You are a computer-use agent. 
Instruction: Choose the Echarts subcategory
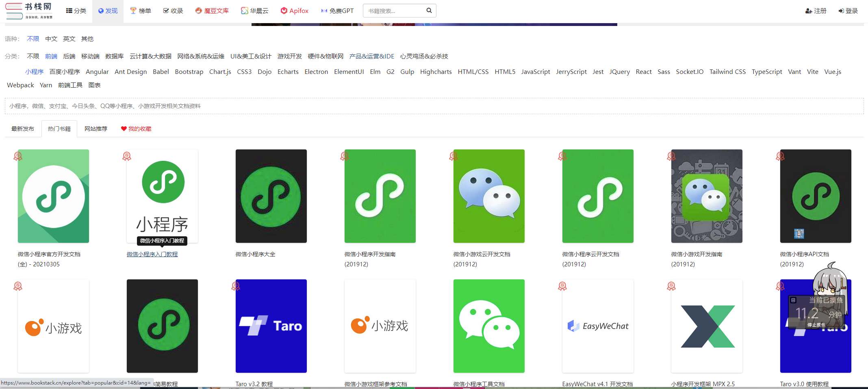coord(288,72)
